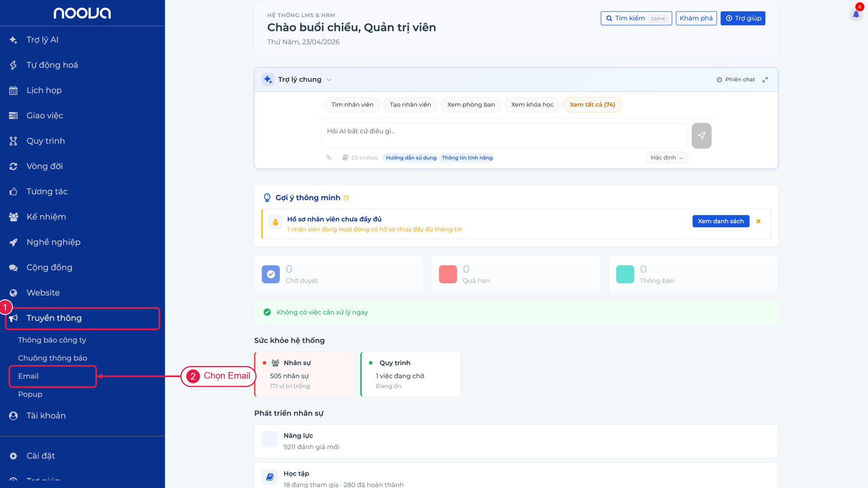Image resolution: width=868 pixels, height=488 pixels.
Task: Click the Trợ giúp help button
Action: pos(743,18)
